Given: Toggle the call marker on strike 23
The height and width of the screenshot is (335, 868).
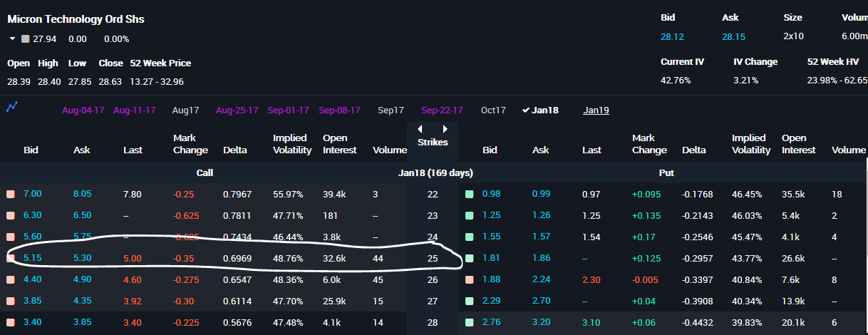Looking at the screenshot, I should pyautogui.click(x=10, y=215).
